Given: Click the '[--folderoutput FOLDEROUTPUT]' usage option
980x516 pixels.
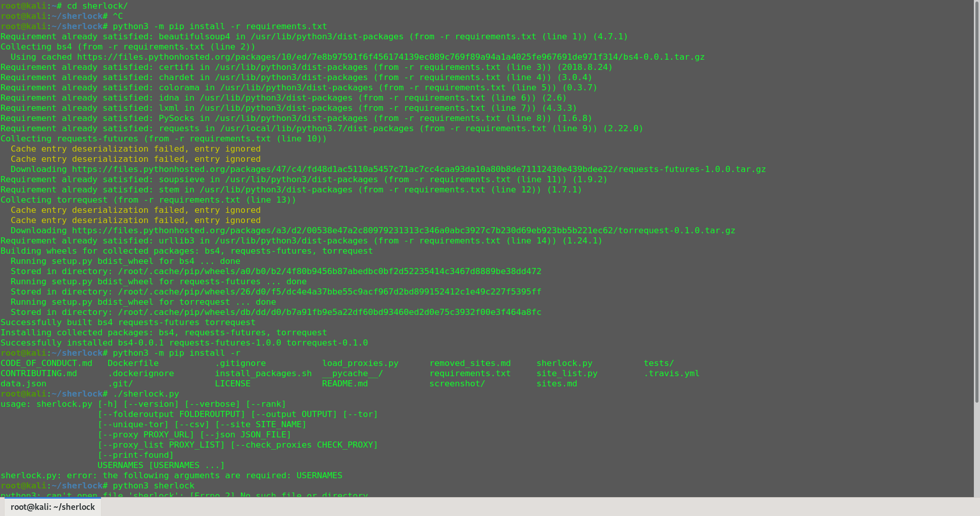Looking at the screenshot, I should click(x=171, y=414).
